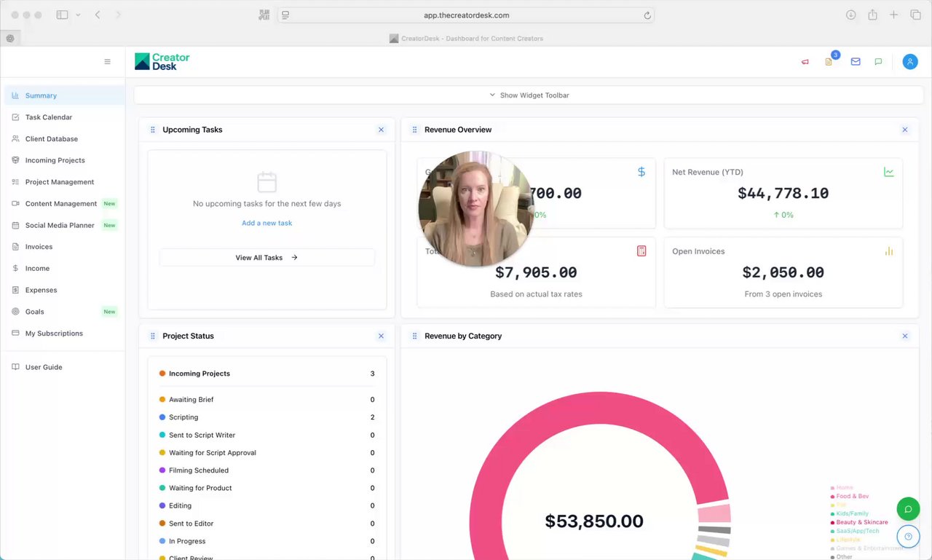
Task: Click Net Revenue amount $44,778.10
Action: pyautogui.click(x=783, y=193)
